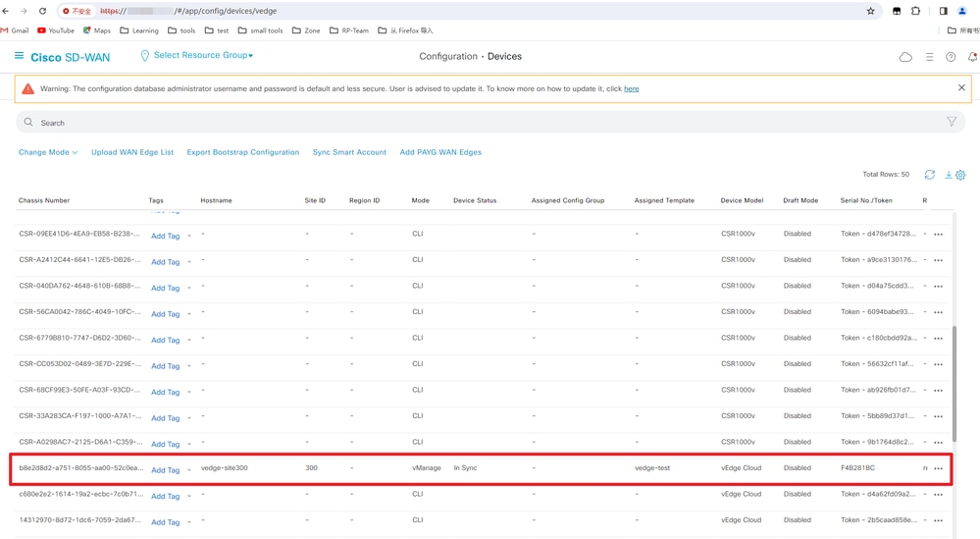
Task: Click the browser address bar URL
Action: click(187, 11)
